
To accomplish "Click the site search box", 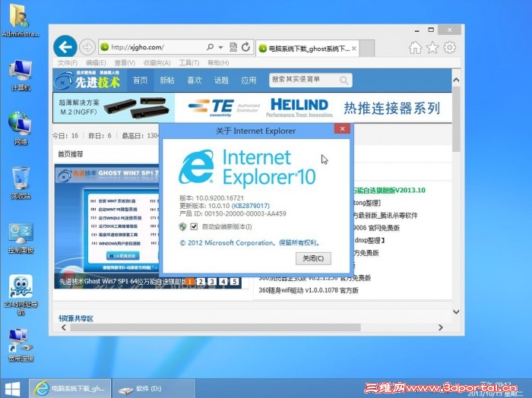I will (x=304, y=80).
